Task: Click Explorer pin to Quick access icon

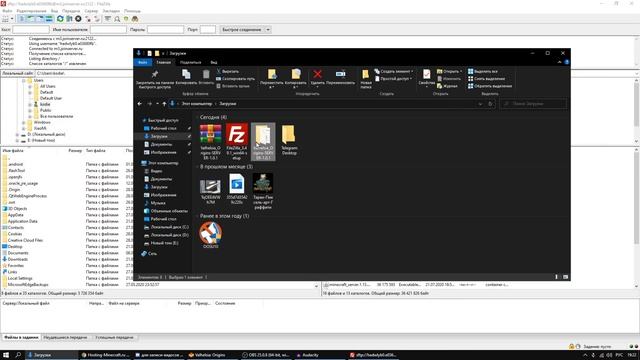Action: point(155,74)
